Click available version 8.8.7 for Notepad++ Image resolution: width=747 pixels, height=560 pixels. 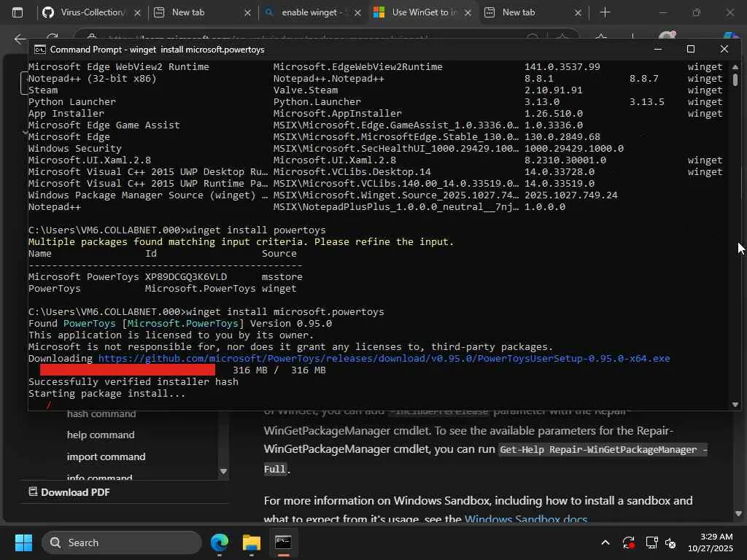(x=644, y=79)
